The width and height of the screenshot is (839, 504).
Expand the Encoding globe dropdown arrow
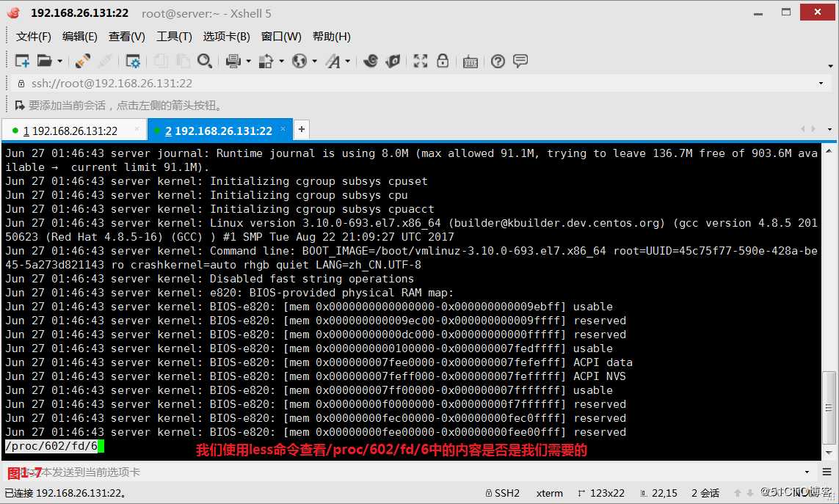tap(315, 61)
